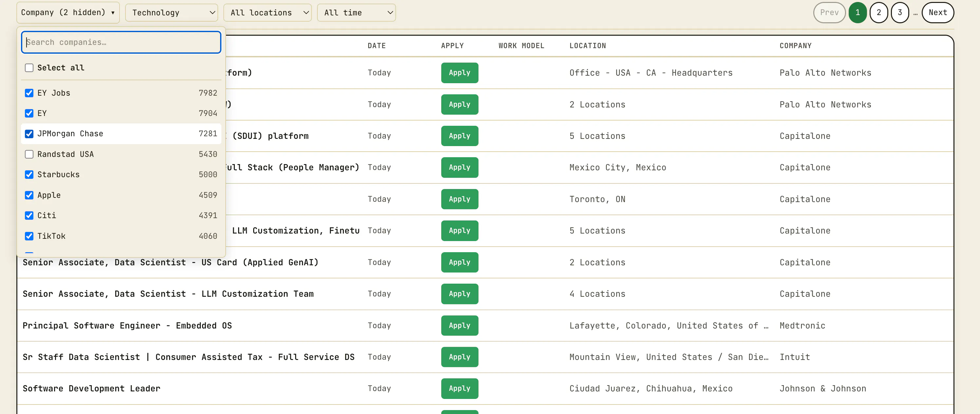Viewport: 980px width, 414px height.
Task: Click the Today date for Medtronic row
Action: pyautogui.click(x=379, y=326)
